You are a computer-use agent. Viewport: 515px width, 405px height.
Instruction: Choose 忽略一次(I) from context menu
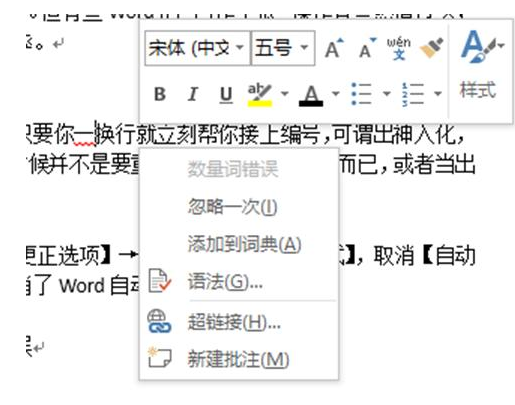(239, 207)
